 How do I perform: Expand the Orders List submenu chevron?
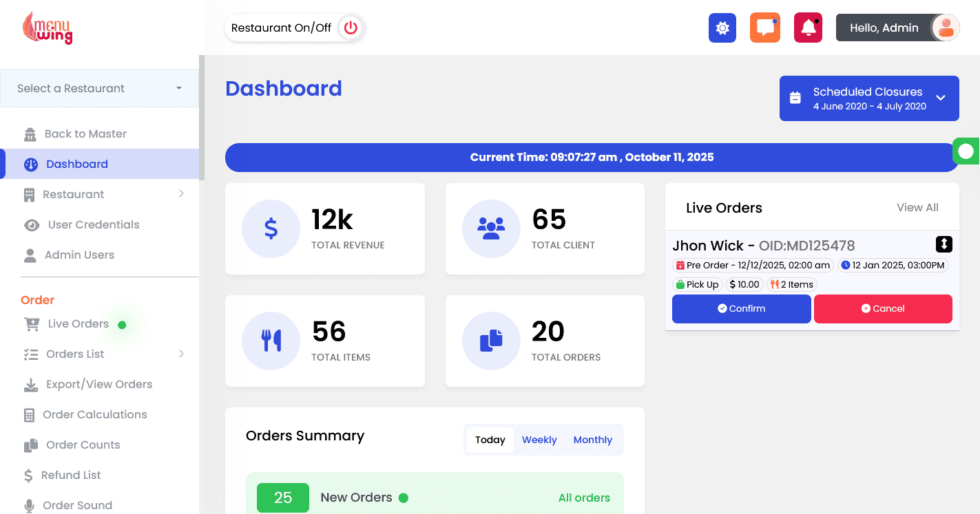click(x=182, y=354)
